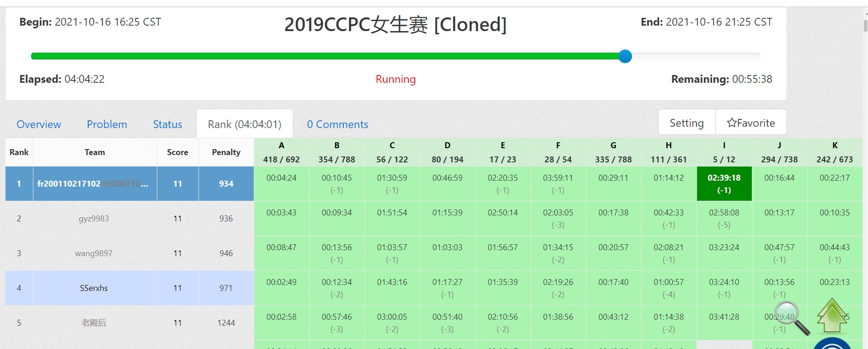The height and width of the screenshot is (349, 868).
Task: Click highlighted dark green 02:39:18 cell
Action: [x=724, y=183]
